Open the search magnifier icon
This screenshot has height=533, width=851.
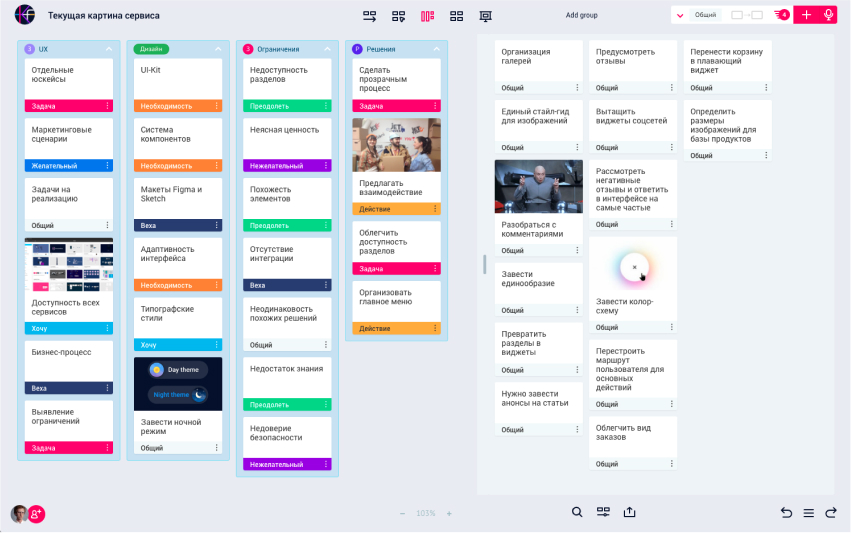tap(577, 512)
